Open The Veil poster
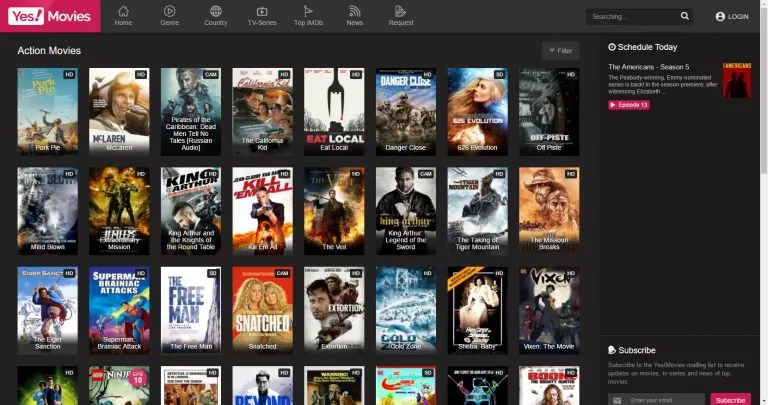Screen dimensions: 768x405 [x=334, y=211]
